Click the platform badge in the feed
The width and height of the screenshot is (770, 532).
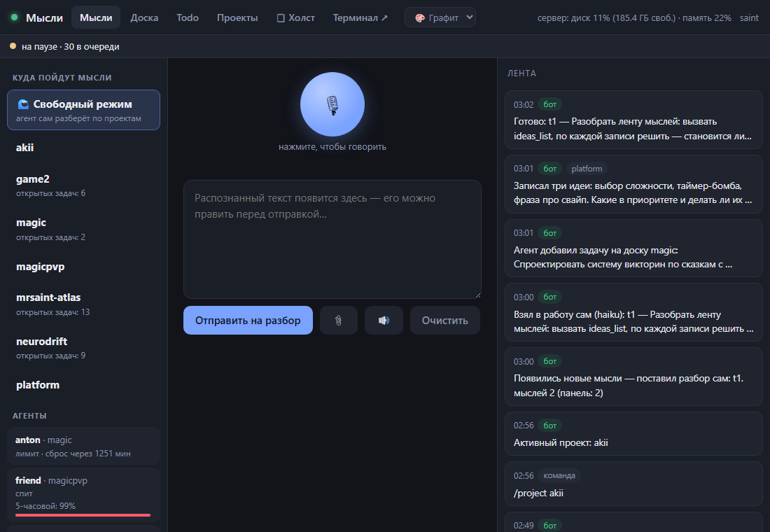(587, 169)
